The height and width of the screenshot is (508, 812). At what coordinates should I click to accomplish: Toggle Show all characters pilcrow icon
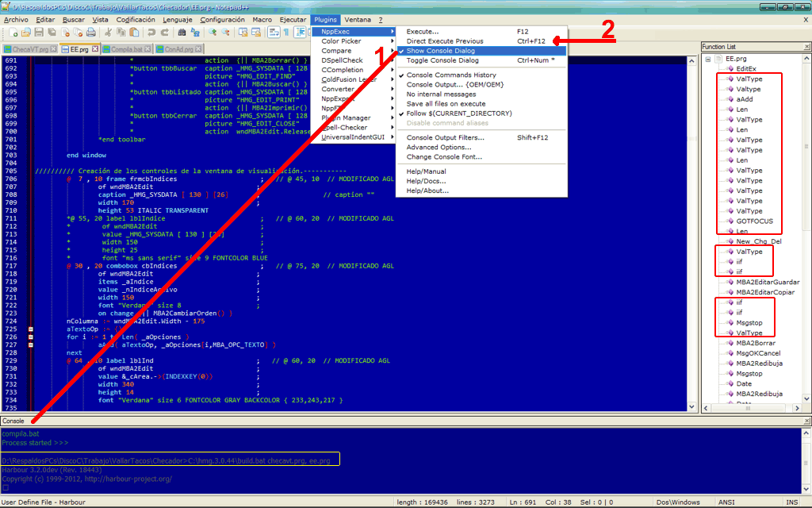286,33
